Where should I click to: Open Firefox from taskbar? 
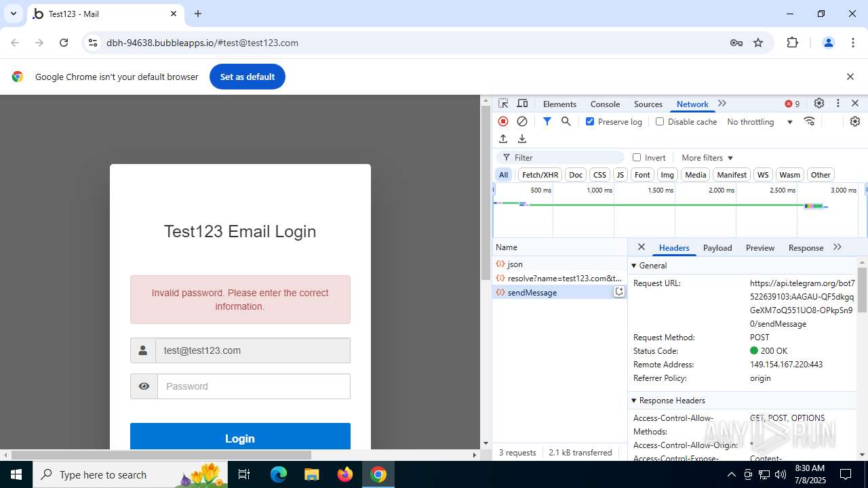(345, 474)
